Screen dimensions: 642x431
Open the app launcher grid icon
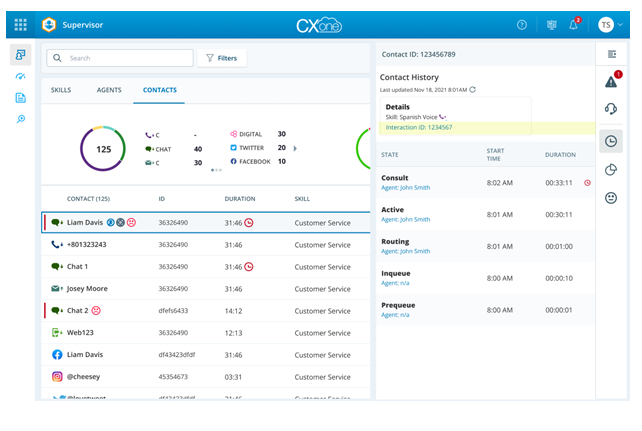coord(20,25)
